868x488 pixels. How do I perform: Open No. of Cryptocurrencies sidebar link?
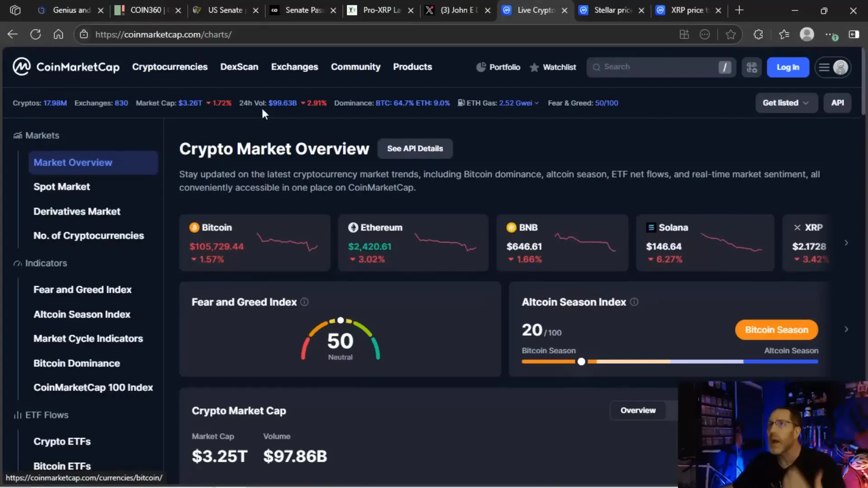pyautogui.click(x=89, y=236)
